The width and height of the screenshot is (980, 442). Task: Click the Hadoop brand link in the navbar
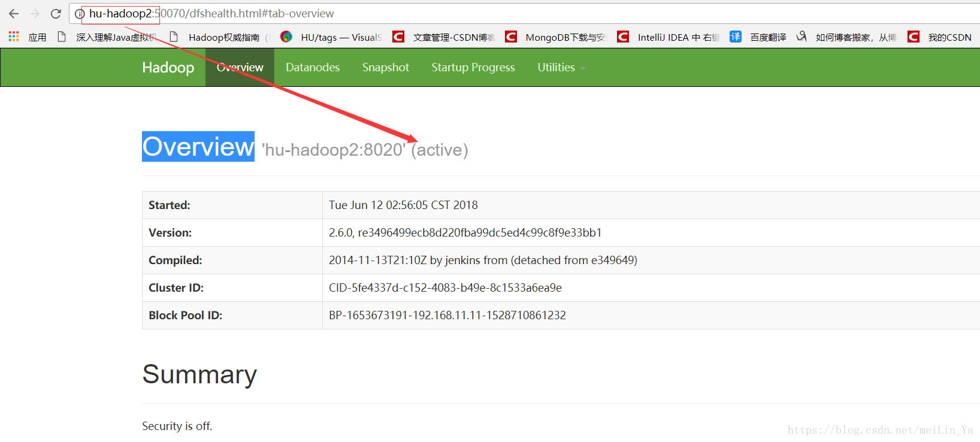click(x=168, y=67)
